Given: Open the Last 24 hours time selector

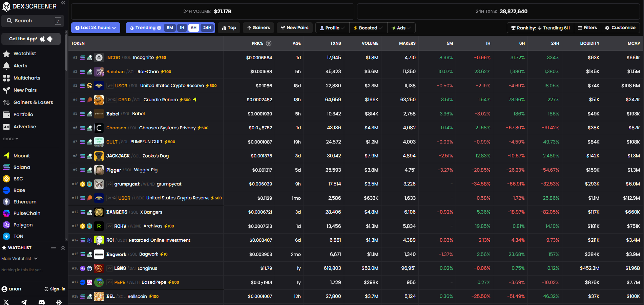Looking at the screenshot, I should click(96, 28).
